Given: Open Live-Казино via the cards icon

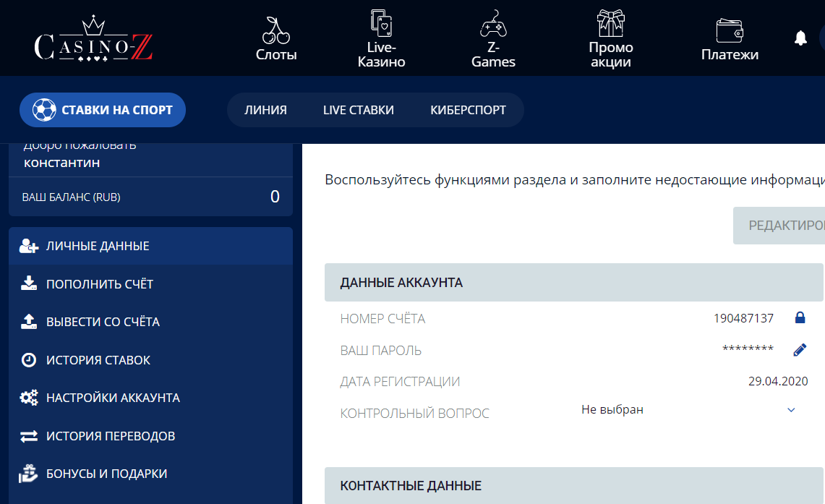Looking at the screenshot, I should pos(381,23).
